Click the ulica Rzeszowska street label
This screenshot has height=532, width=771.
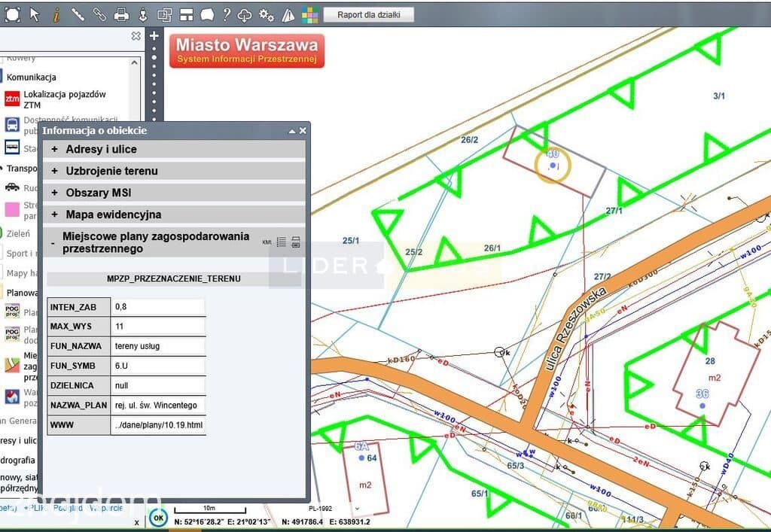[x=576, y=329]
